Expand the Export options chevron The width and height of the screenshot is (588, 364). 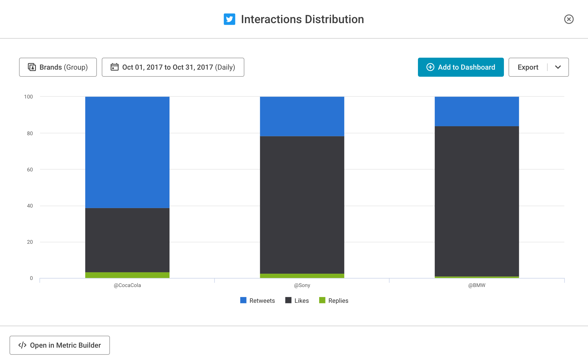pyautogui.click(x=558, y=67)
